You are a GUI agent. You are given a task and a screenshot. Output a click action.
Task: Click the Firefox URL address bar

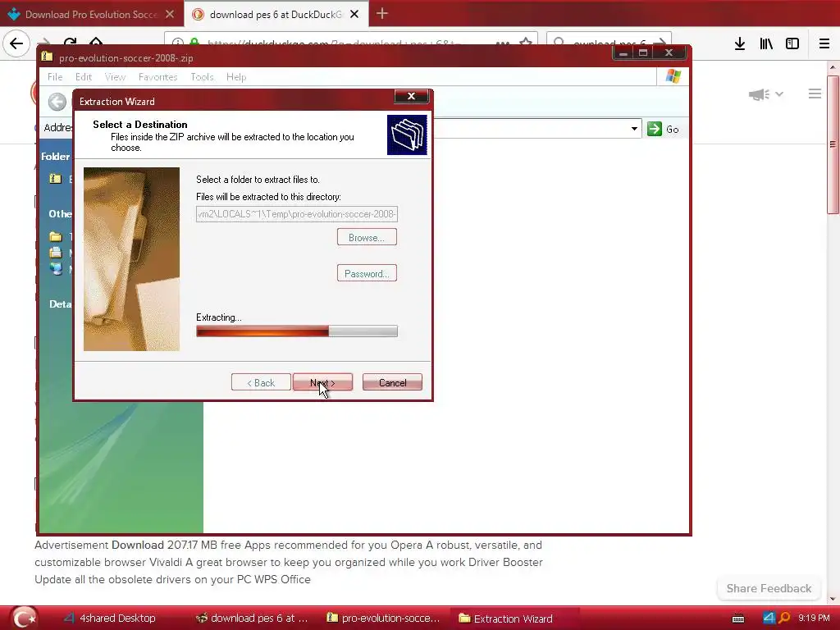(x=351, y=43)
